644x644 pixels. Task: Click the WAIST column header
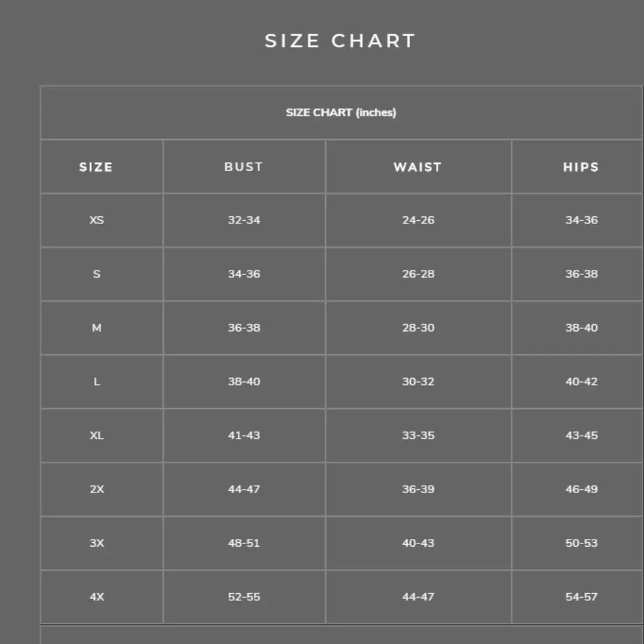coord(418,167)
